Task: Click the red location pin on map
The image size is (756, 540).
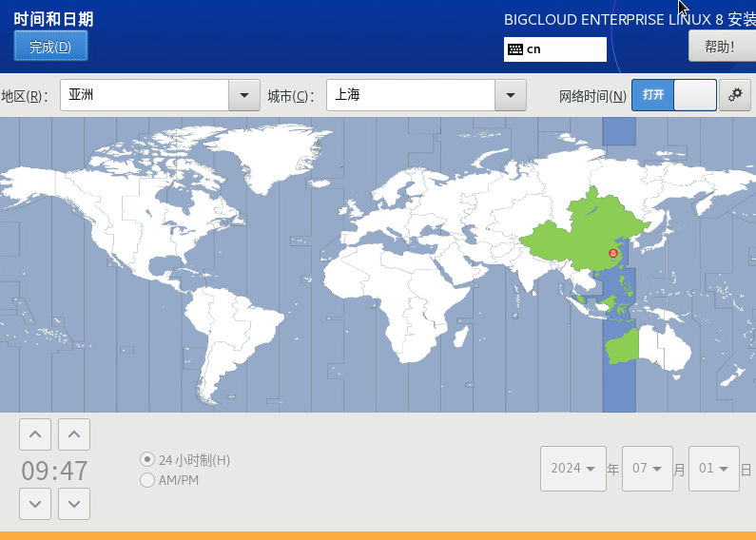Action: point(612,254)
